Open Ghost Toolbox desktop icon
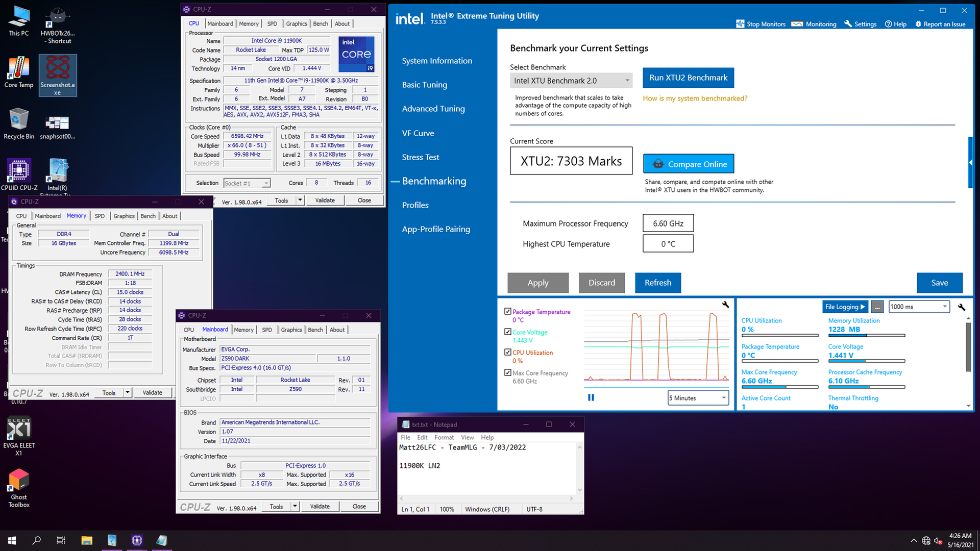Screen dimensions: 980x551 click(19, 488)
